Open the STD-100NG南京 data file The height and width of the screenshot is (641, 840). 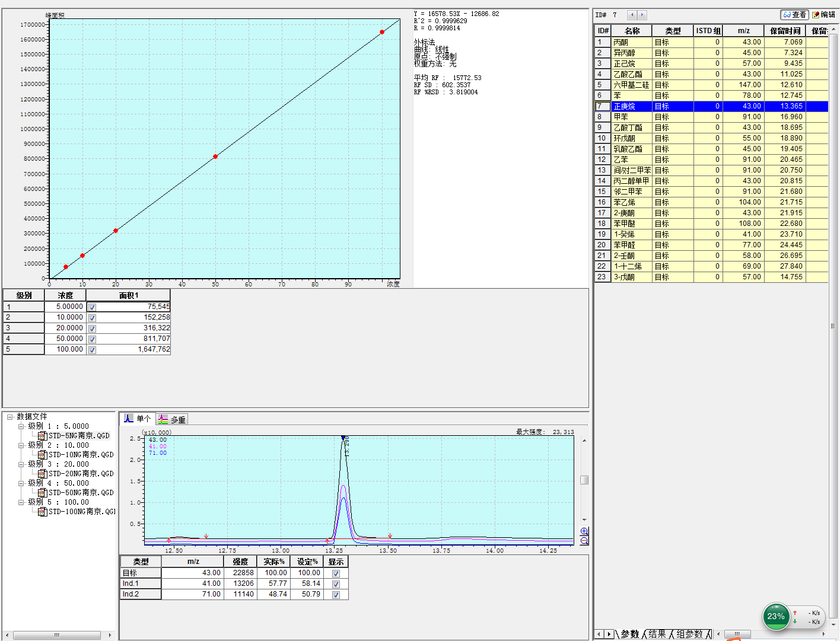pos(77,512)
